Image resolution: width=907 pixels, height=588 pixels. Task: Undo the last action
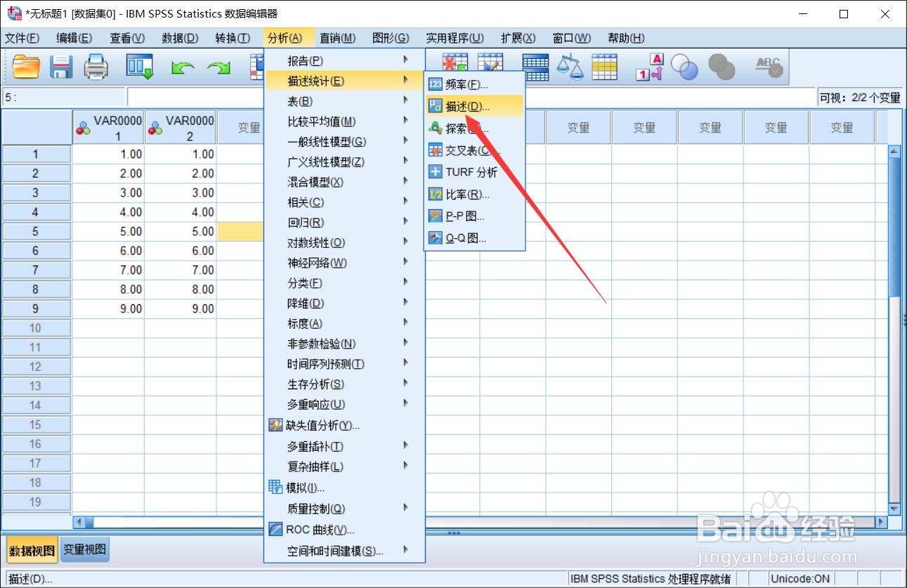tap(184, 66)
